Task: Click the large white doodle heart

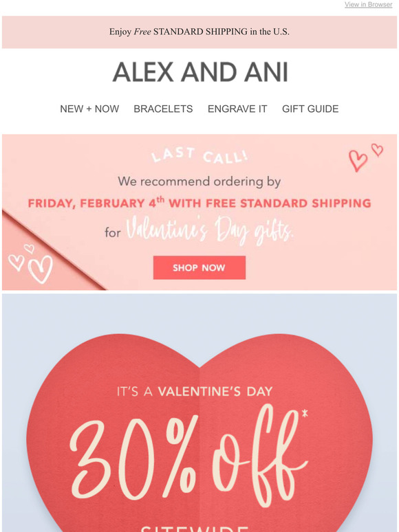Action: (x=41, y=269)
